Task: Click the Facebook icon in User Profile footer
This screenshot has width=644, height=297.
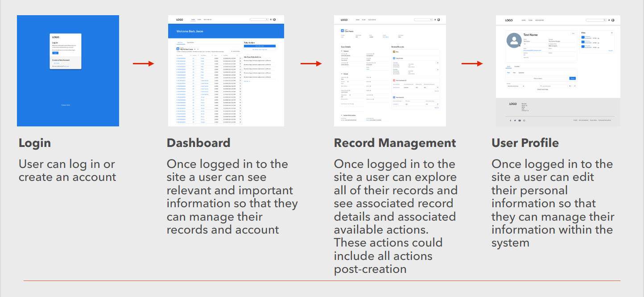Action: click(510, 120)
